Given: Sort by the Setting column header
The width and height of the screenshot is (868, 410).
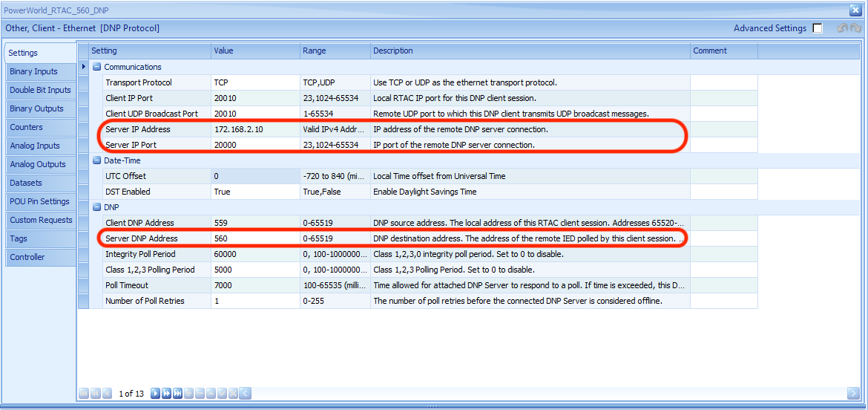Looking at the screenshot, I should [149, 51].
